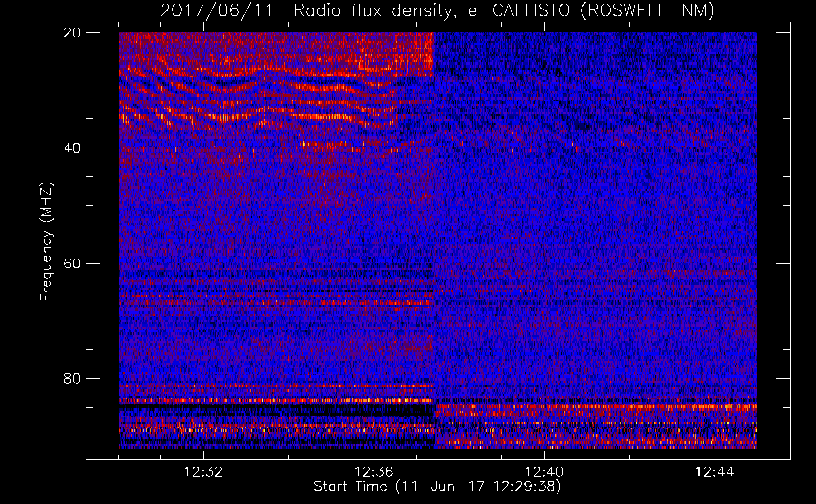Click the 12:32 time tick label

click(x=203, y=472)
